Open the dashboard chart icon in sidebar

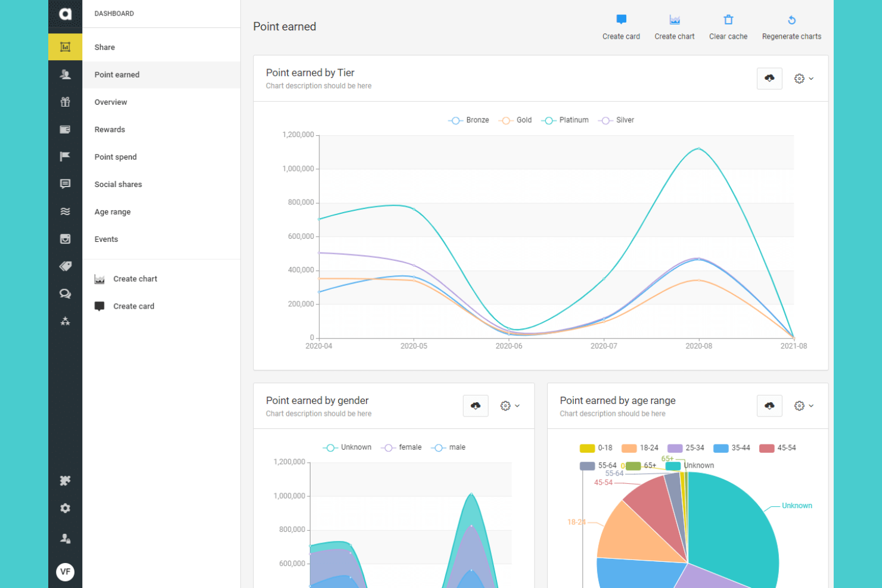pyautogui.click(x=65, y=47)
